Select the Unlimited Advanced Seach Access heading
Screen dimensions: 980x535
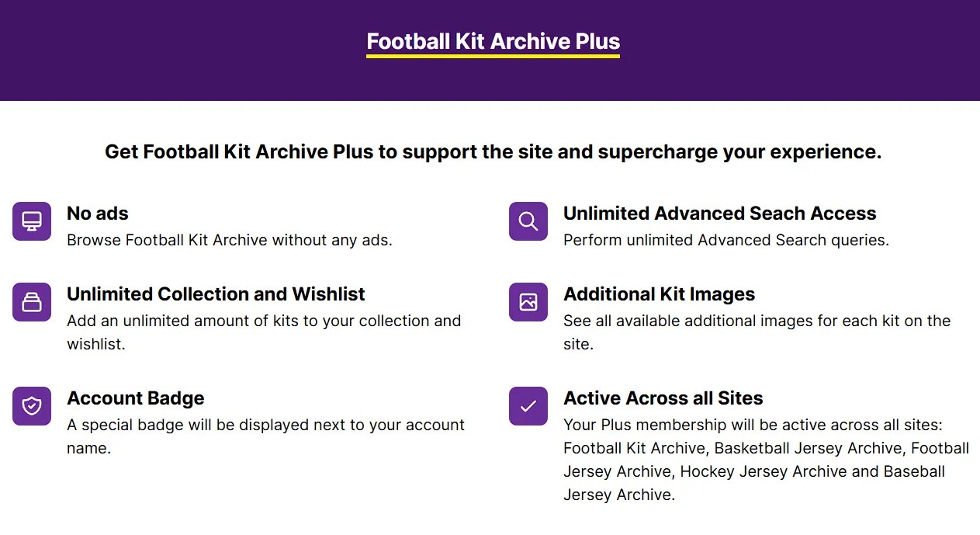pos(719,214)
